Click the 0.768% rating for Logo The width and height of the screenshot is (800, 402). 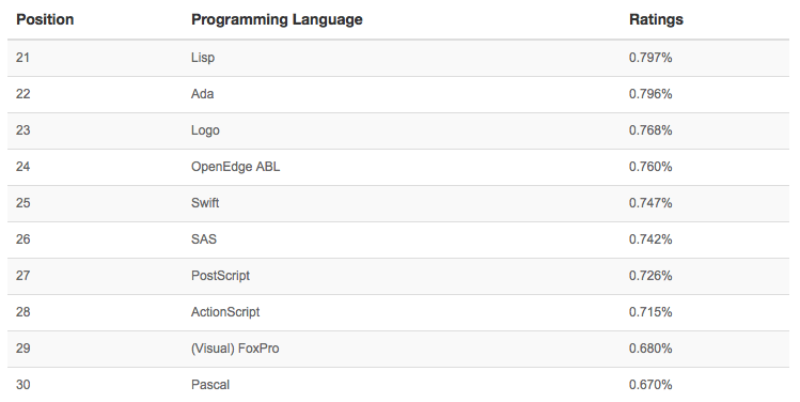click(650, 131)
